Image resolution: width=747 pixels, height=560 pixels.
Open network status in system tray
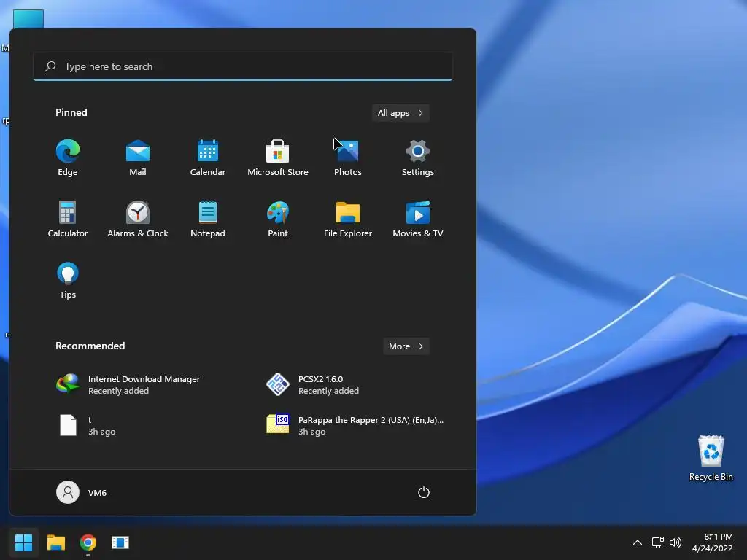(x=658, y=542)
